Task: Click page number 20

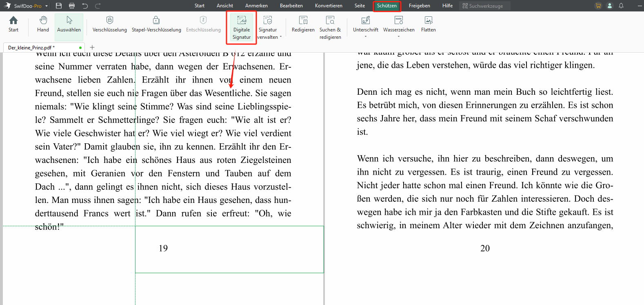Action: (485, 248)
